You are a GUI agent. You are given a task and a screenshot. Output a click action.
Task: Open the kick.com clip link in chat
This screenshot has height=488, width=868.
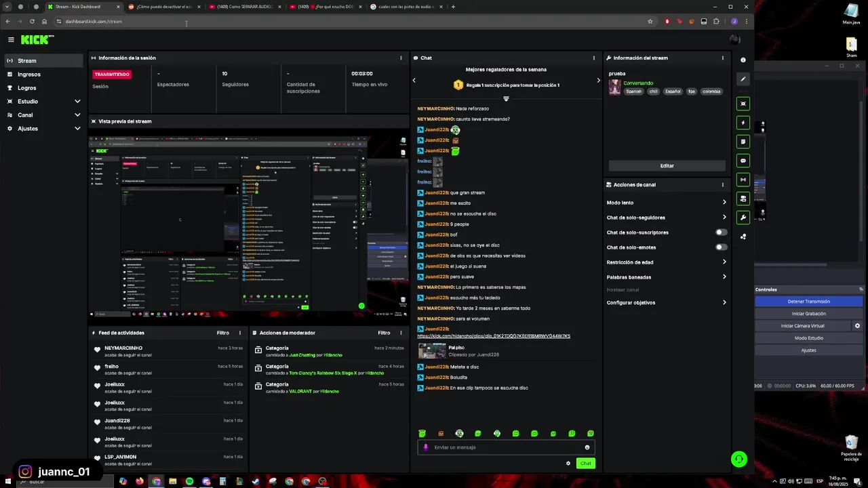494,336
